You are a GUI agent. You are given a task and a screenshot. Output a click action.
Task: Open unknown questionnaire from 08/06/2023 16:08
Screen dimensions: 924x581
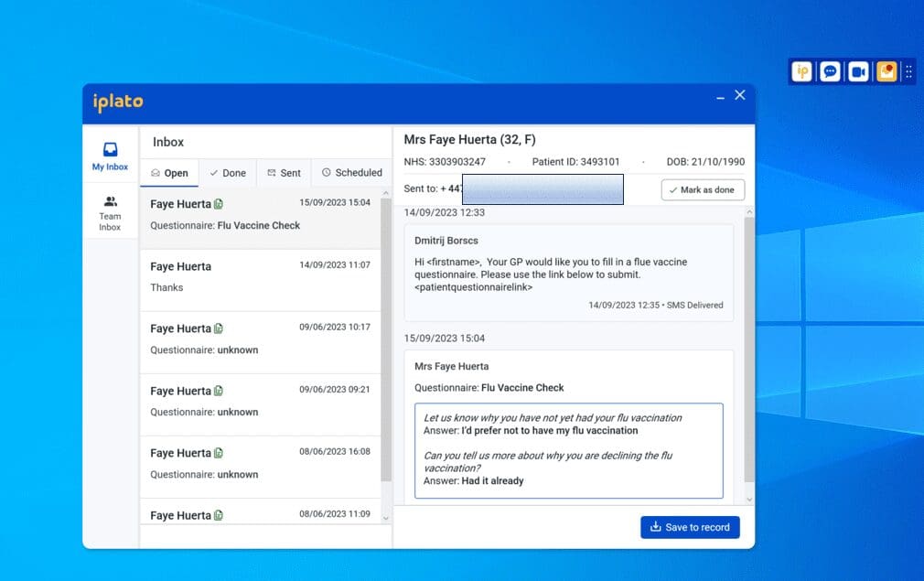(x=261, y=467)
